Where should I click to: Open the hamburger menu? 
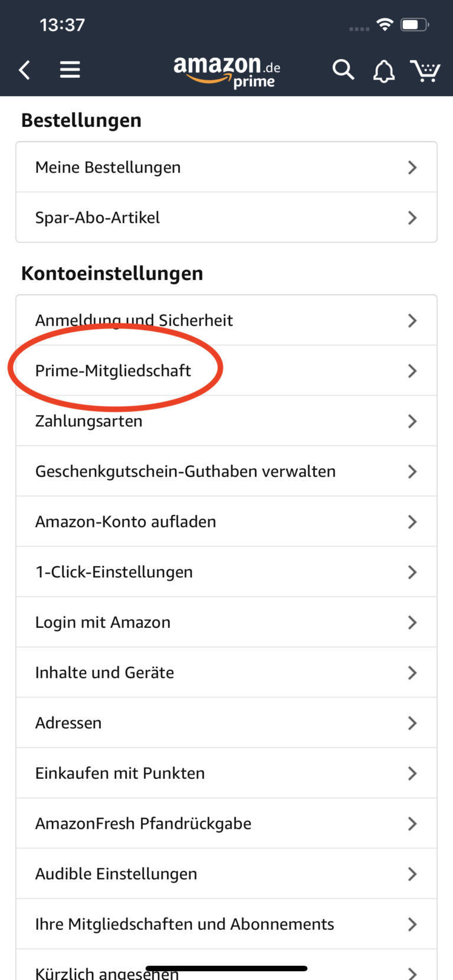pyautogui.click(x=70, y=70)
